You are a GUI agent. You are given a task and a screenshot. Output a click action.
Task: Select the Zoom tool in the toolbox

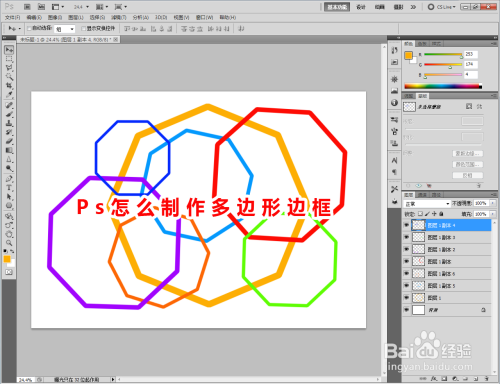9,243
